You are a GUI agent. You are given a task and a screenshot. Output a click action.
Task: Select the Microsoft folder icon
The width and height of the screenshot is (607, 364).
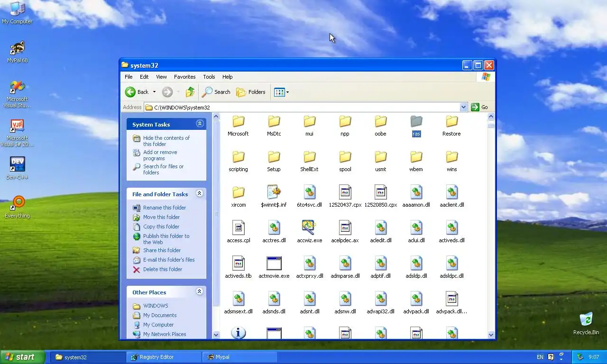[238, 122]
